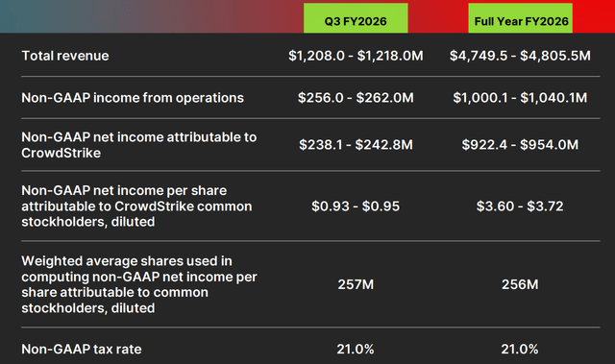Select the weighted average shares row label

click(139, 284)
